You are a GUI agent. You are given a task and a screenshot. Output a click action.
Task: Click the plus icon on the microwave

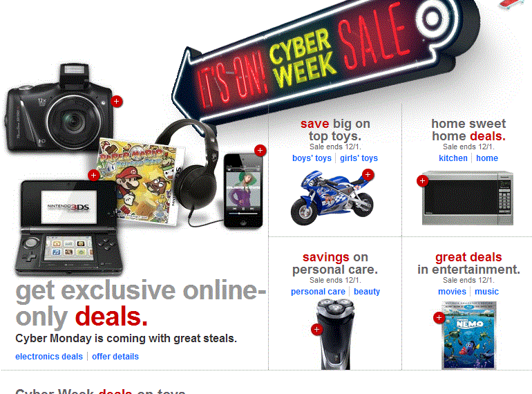coord(422,181)
